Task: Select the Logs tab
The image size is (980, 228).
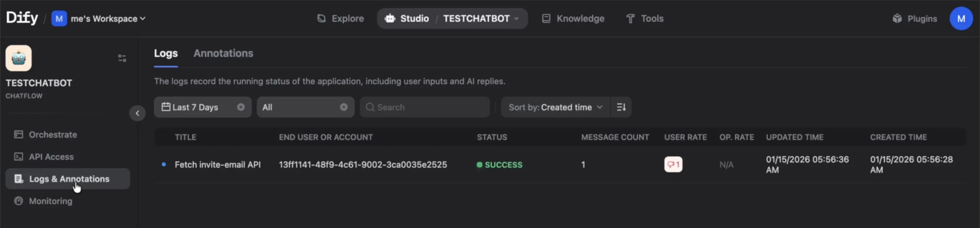Action: 166,53
